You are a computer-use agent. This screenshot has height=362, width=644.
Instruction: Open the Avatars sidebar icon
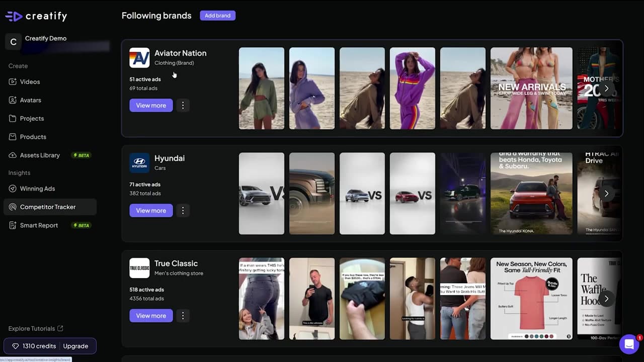13,100
